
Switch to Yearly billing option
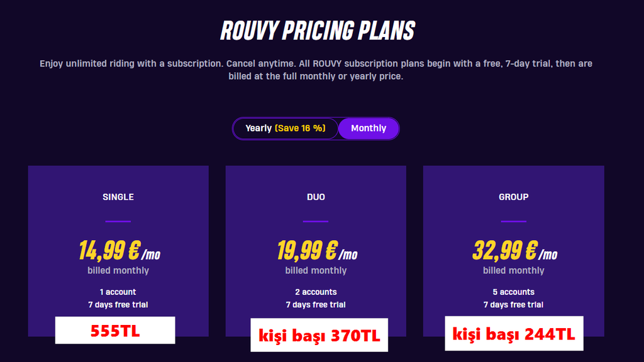coord(286,128)
